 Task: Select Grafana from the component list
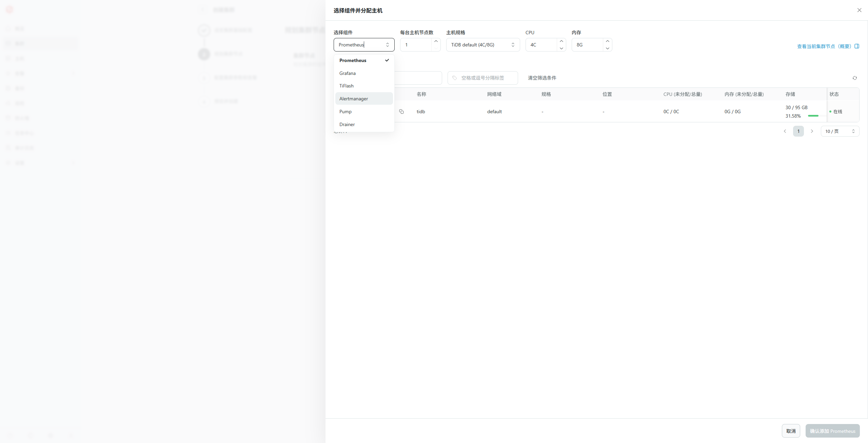click(348, 73)
